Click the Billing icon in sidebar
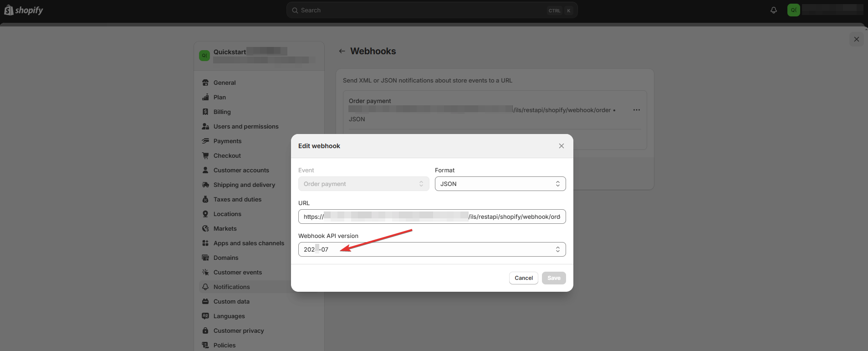 pyautogui.click(x=205, y=112)
